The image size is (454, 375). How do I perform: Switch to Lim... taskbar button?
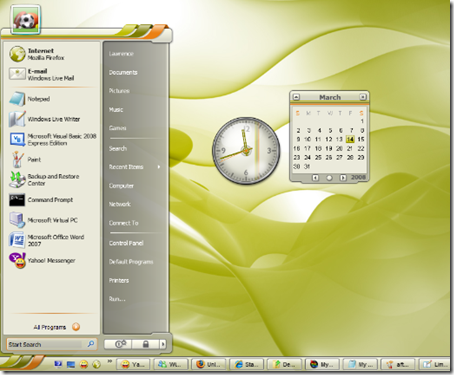435,364
